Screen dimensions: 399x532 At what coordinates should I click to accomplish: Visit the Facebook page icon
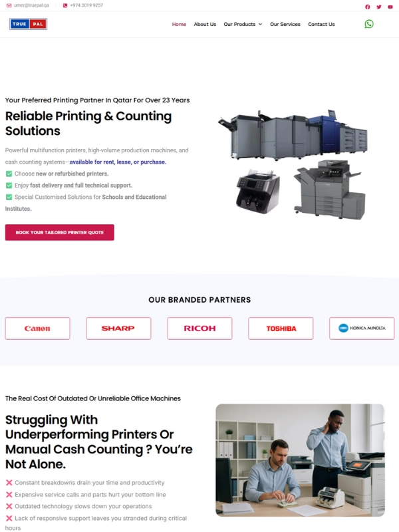point(368,7)
